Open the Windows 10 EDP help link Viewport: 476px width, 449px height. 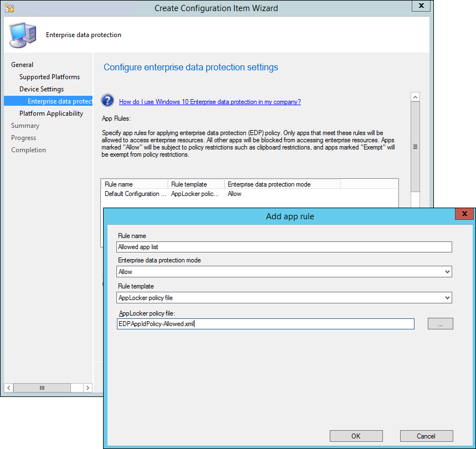(209, 102)
